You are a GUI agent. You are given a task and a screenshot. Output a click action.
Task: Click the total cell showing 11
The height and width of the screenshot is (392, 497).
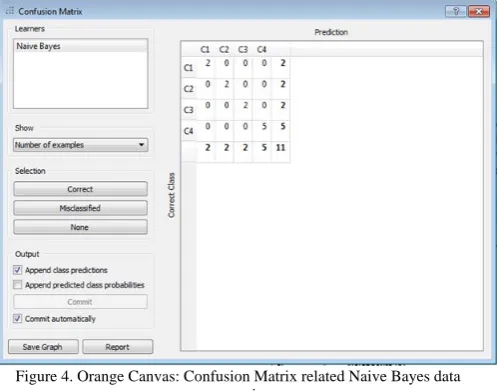tap(281, 147)
